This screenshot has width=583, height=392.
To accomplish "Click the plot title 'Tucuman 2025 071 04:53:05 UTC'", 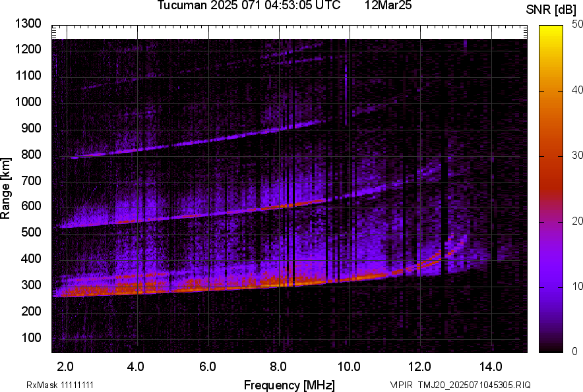I will [x=249, y=6].
